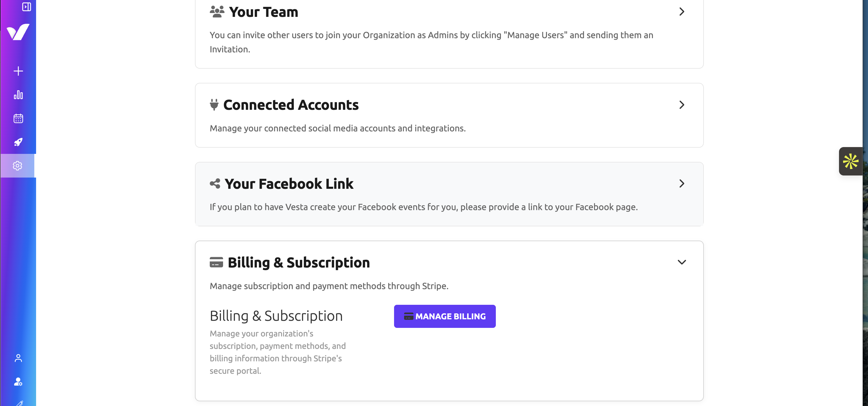Click the user settings icon with gear
This screenshot has width=868, height=406.
pyautogui.click(x=18, y=381)
